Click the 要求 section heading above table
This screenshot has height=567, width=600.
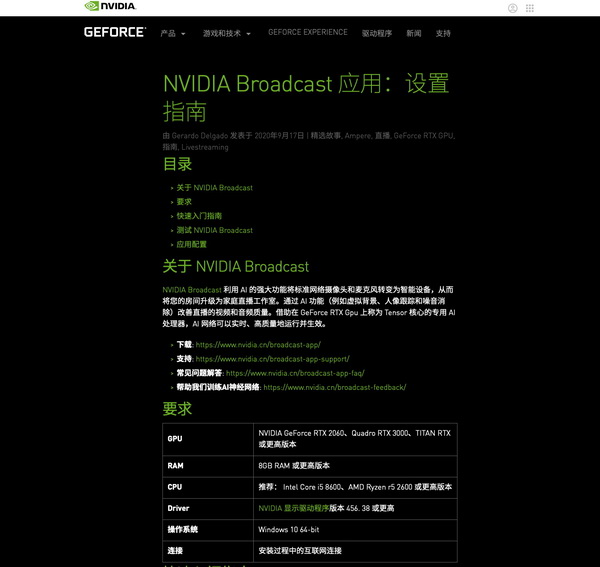tap(177, 409)
